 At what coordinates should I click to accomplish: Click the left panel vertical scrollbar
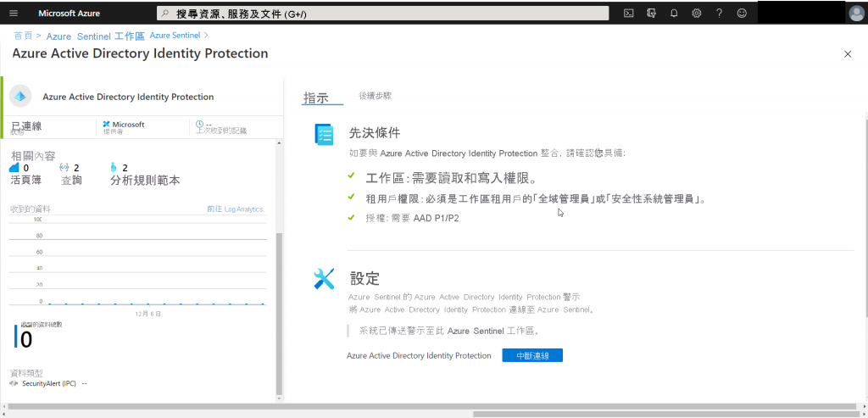pos(279,313)
